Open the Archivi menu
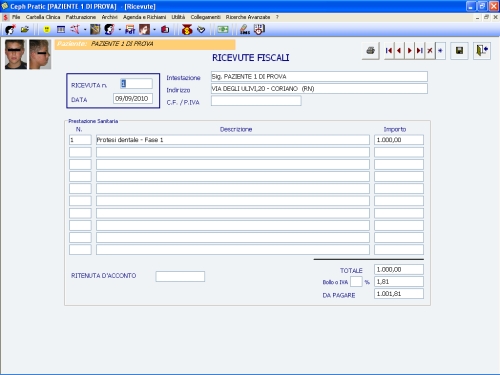 point(109,17)
